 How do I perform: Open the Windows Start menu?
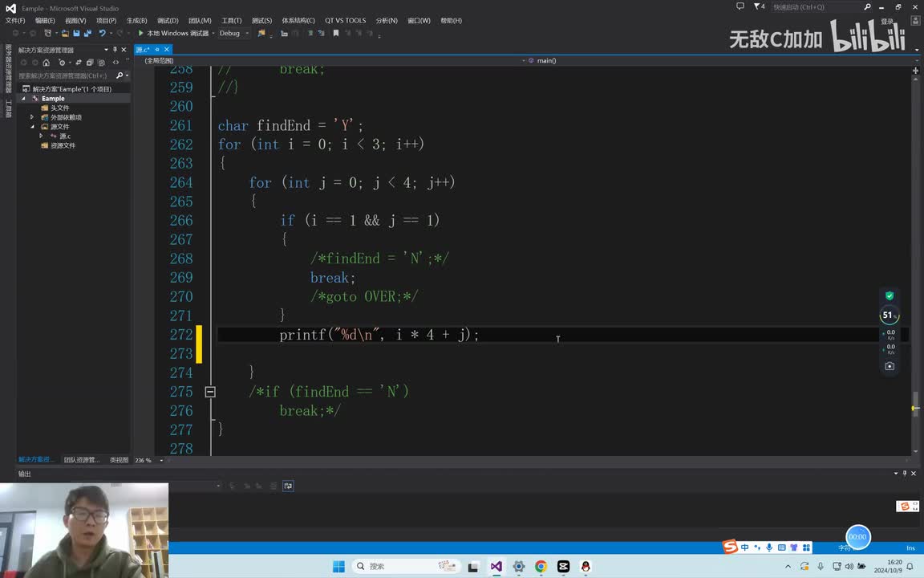click(338, 566)
